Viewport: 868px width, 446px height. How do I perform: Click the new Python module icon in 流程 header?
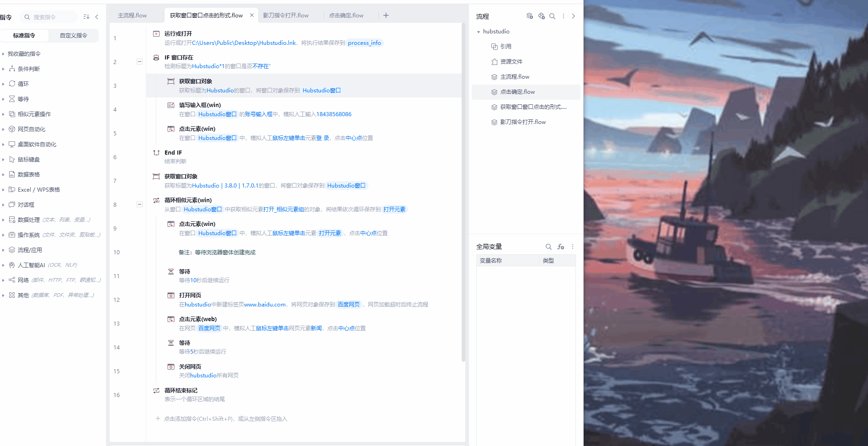click(542, 16)
